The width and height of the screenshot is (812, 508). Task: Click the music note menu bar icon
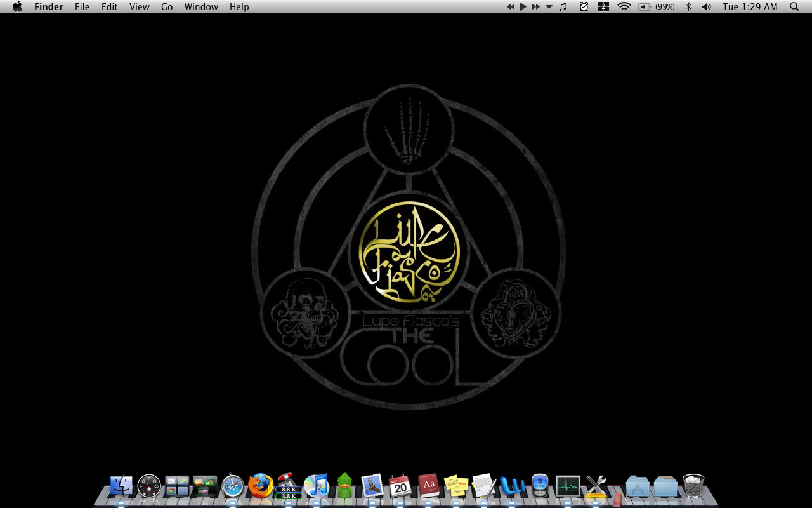(563, 7)
